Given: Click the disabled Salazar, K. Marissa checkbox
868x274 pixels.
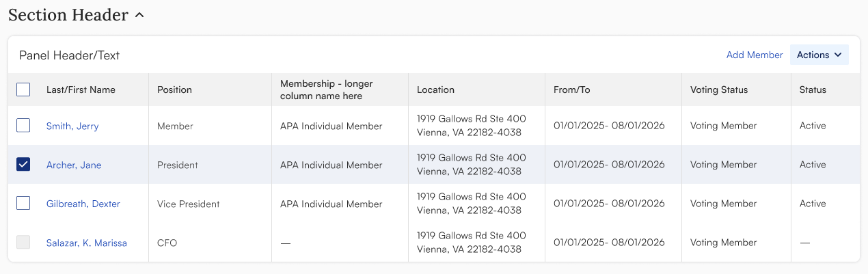Looking at the screenshot, I should tap(23, 243).
